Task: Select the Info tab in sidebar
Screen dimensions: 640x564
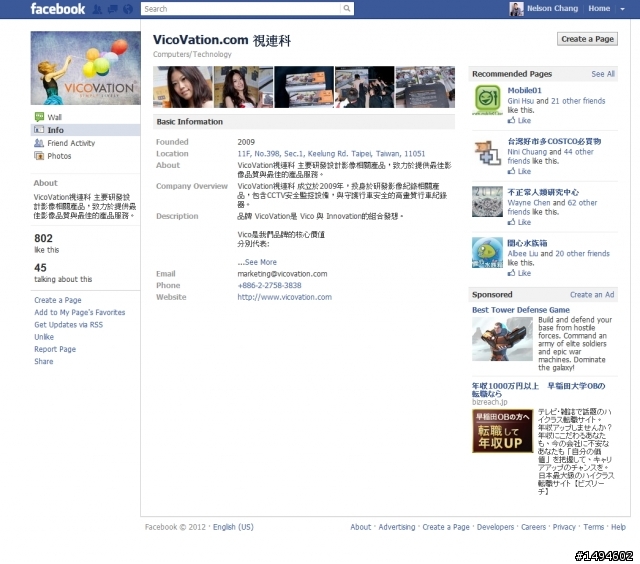Action: pos(85,130)
